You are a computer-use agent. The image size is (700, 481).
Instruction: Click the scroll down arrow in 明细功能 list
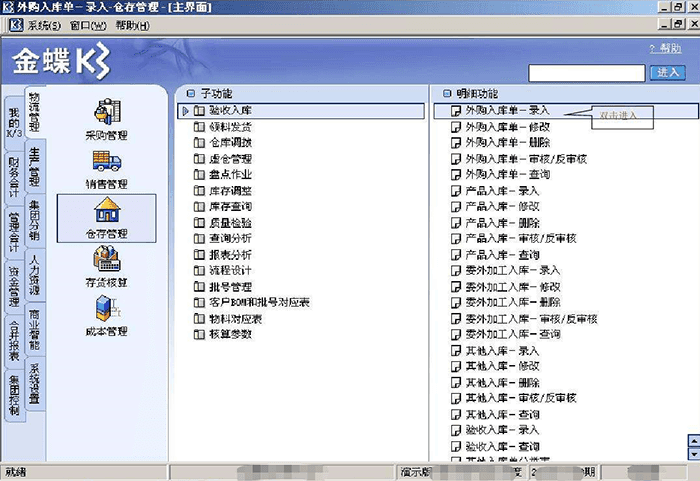[694, 454]
